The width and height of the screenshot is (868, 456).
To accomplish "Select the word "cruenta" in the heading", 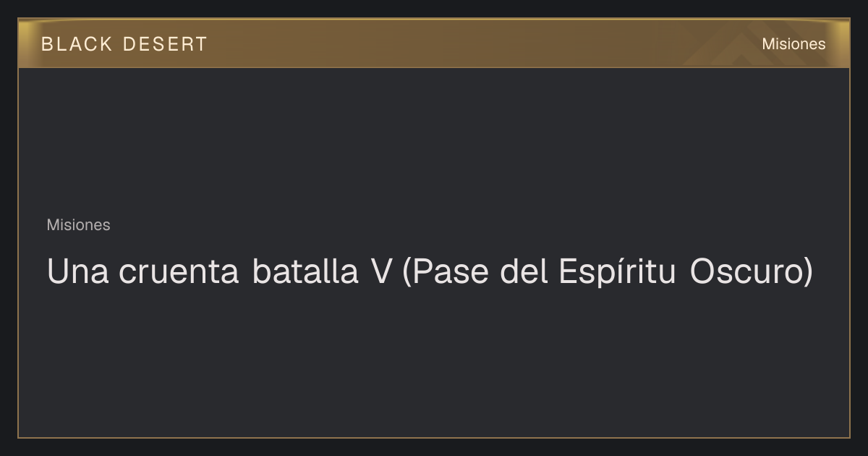I will [179, 273].
